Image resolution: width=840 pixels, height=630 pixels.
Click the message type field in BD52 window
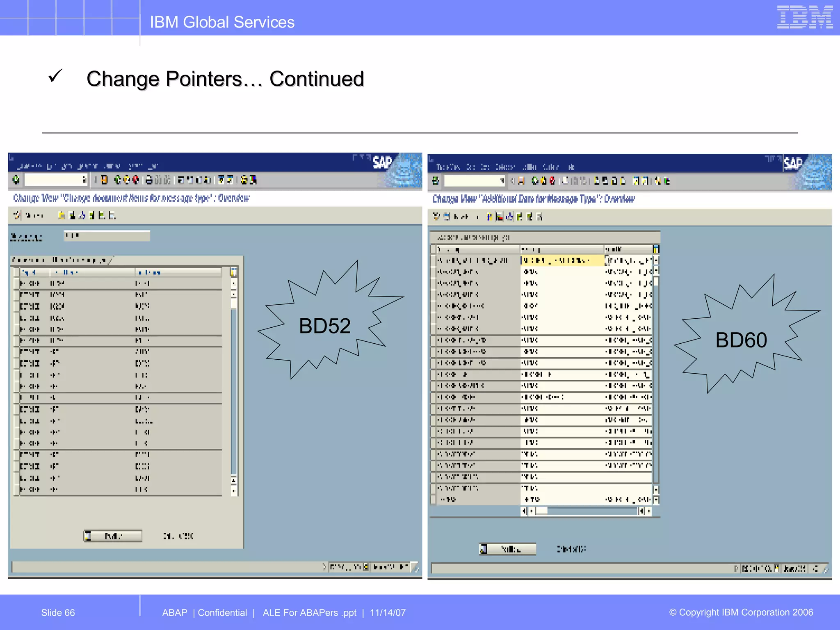tap(107, 236)
